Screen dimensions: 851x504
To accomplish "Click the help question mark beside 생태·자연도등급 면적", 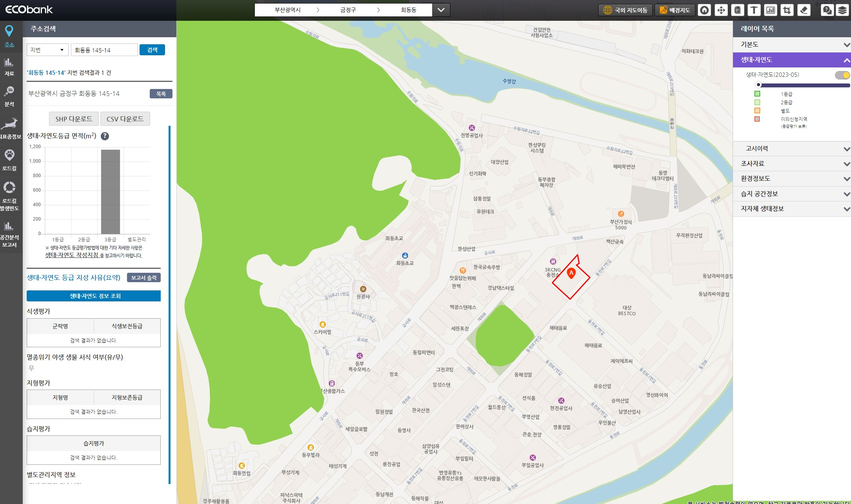I will click(105, 136).
